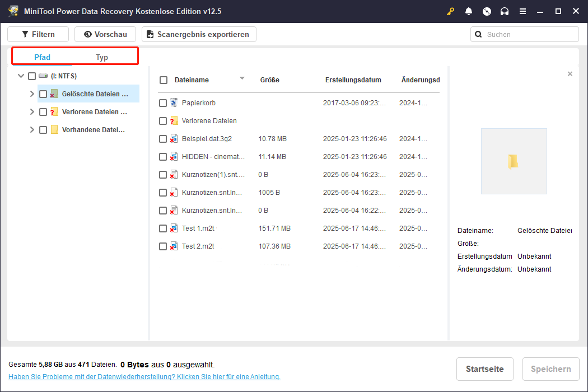Click the MiniTool app logo icon

pyautogui.click(x=13, y=11)
